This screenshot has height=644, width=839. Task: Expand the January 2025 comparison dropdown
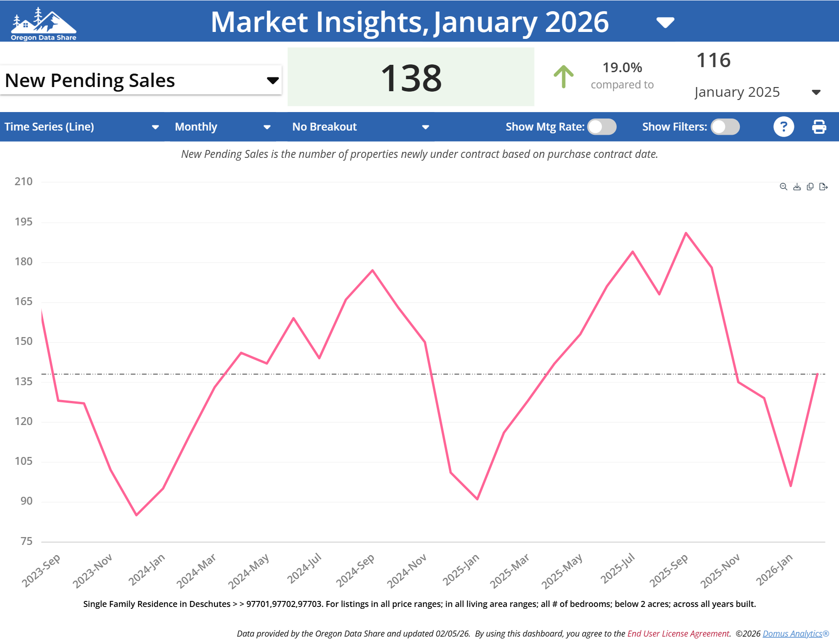817,92
